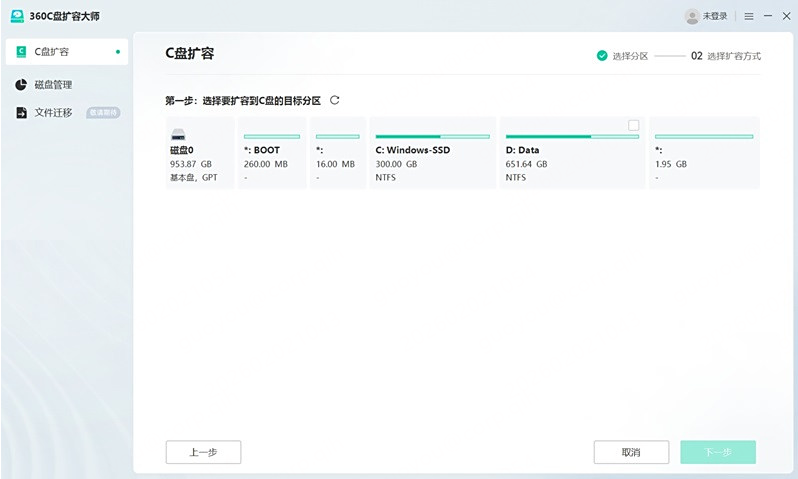Click the C: Windows-SSD usage bar
798x479 pixels.
[433, 136]
